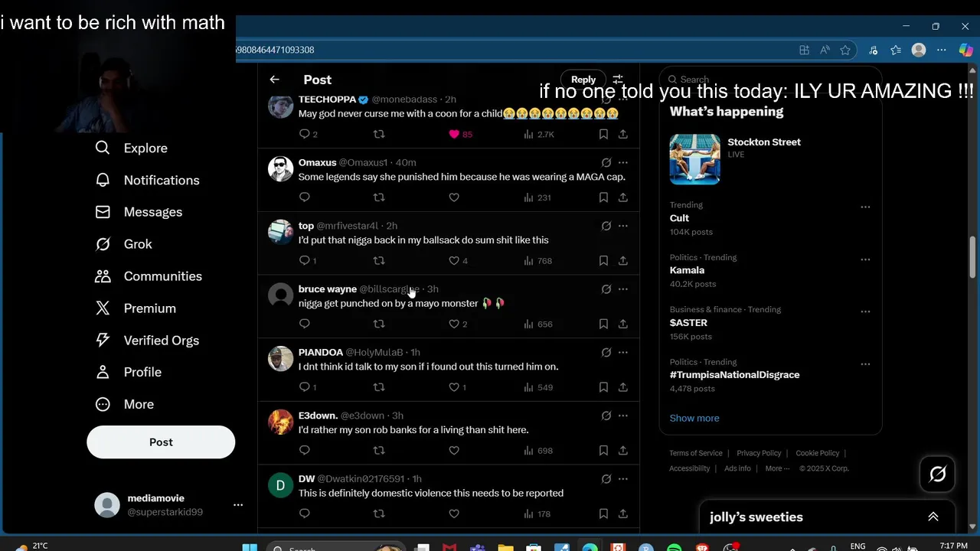Open Premium in sidebar
The image size is (980, 551).
tap(136, 308)
